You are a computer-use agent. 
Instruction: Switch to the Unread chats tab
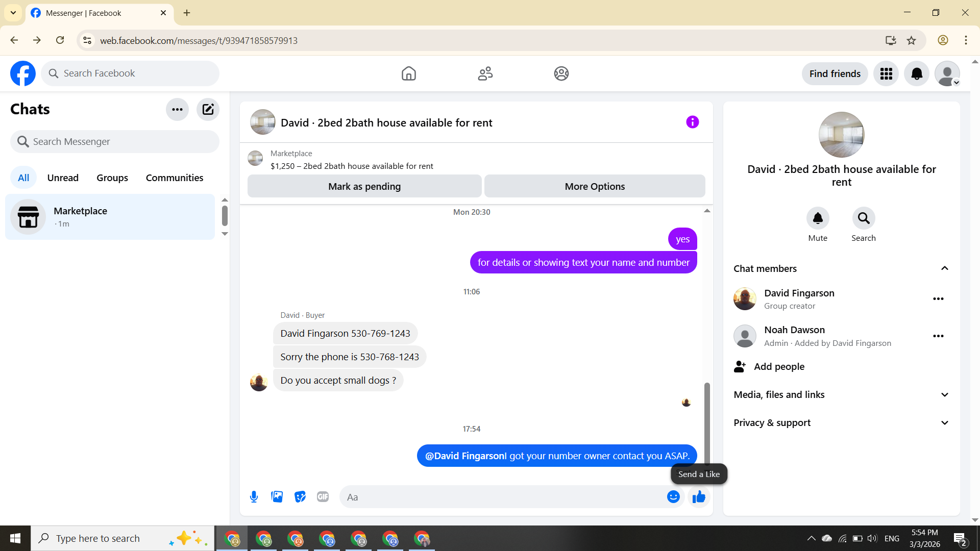coord(63,178)
